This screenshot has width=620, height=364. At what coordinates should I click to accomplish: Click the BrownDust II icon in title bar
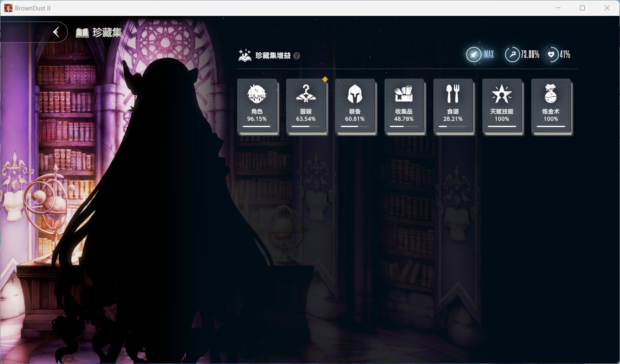[x=8, y=8]
